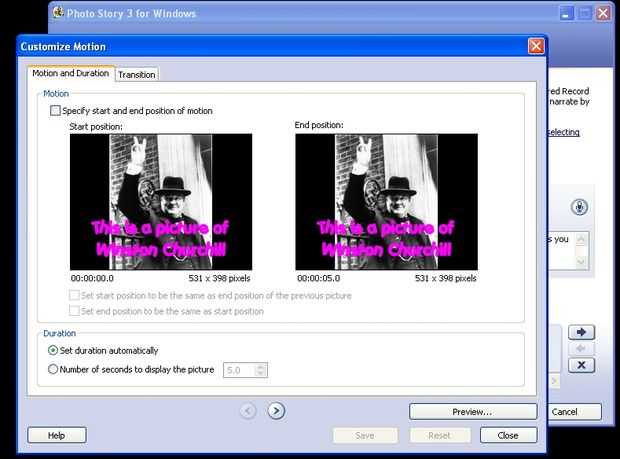
Task: Click the start time 00:00:00.0 label
Action: [x=92, y=278]
